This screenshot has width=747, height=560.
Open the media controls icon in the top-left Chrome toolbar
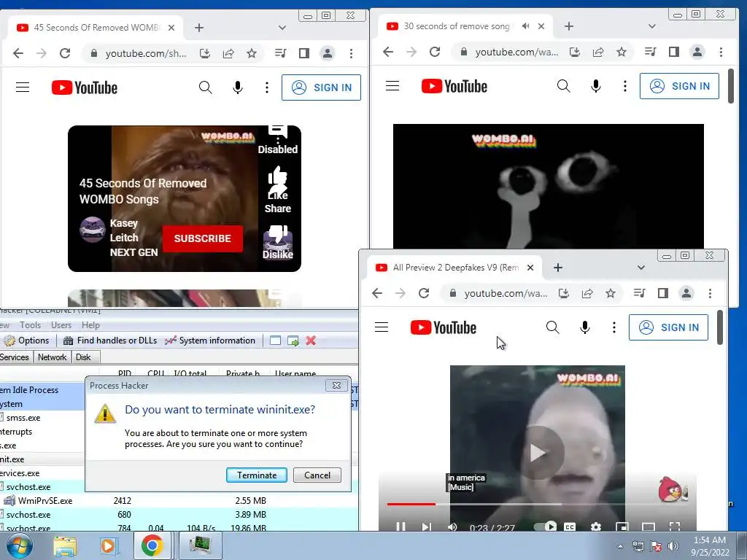[281, 53]
